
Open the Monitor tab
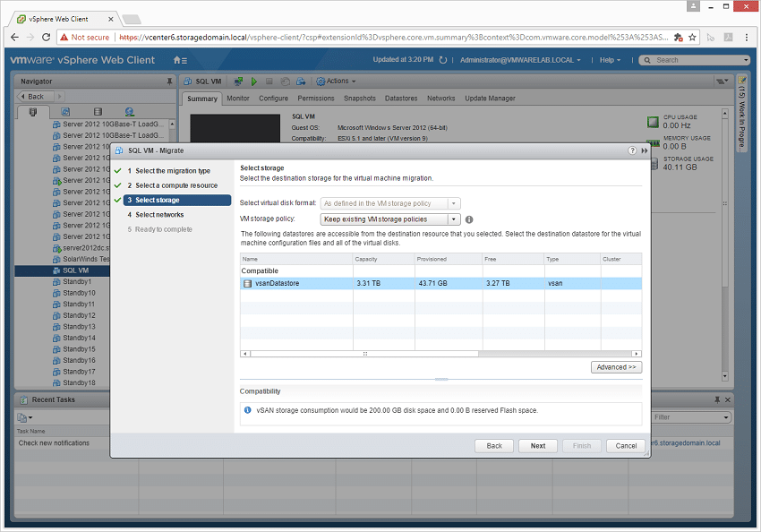238,99
